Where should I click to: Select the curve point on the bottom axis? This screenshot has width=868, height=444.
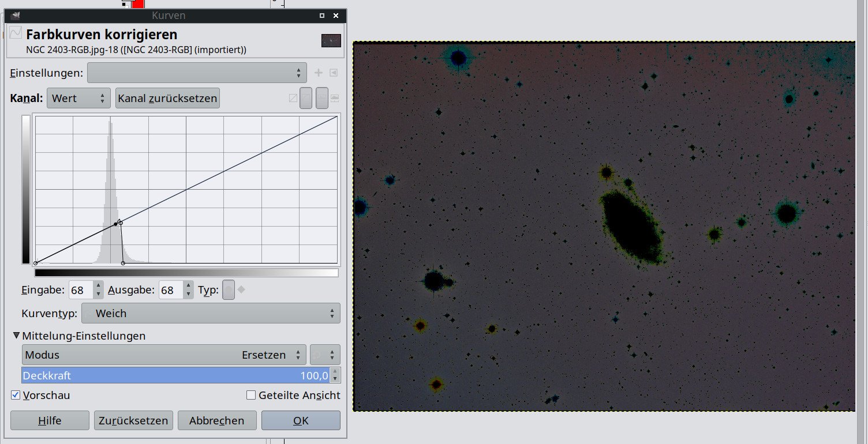[123, 263]
